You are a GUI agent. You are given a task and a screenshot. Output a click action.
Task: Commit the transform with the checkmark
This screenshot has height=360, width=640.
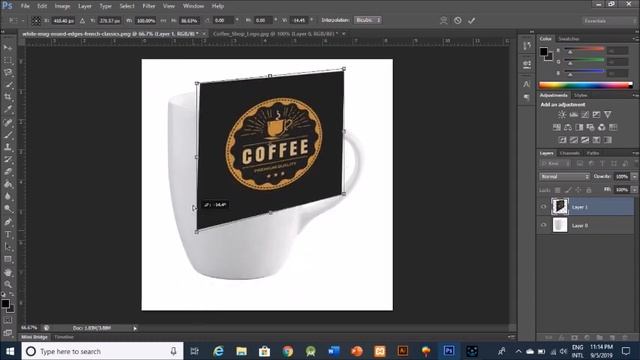point(471,20)
